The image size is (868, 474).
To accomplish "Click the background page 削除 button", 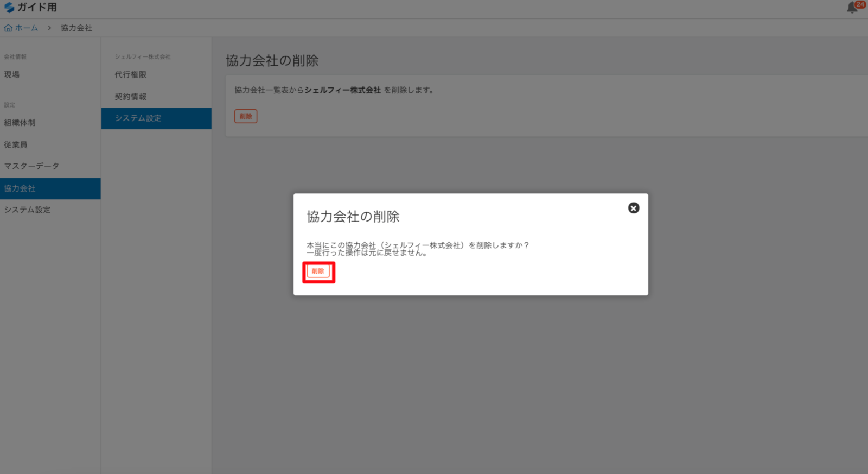I will click(246, 116).
